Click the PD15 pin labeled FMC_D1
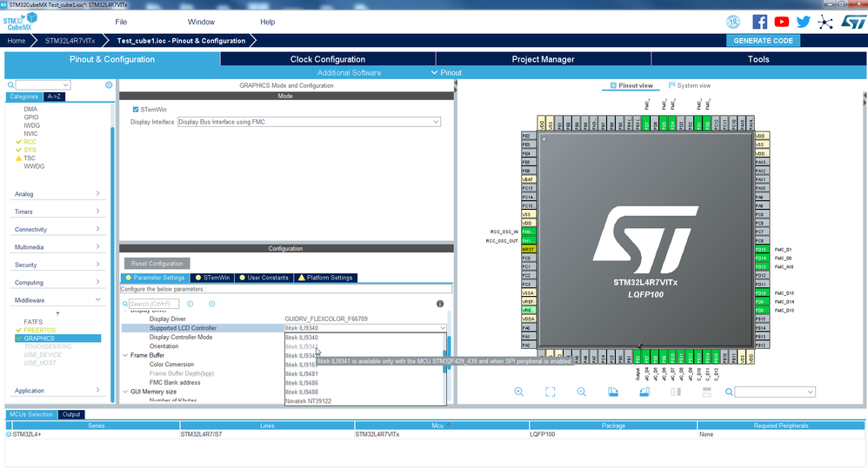The width and height of the screenshot is (868, 470). [x=762, y=250]
